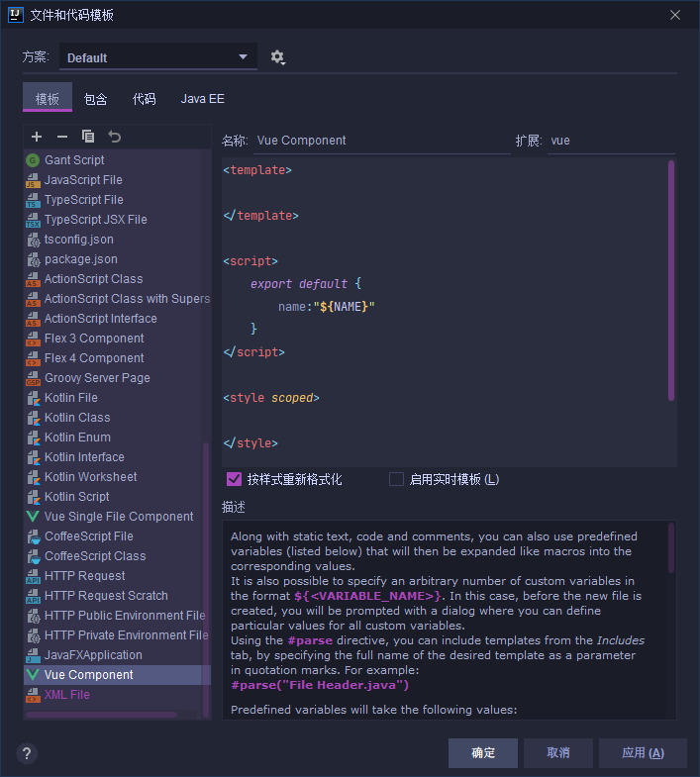The width and height of the screenshot is (700, 777).
Task: Switch to the Java EE tab
Action: click(x=202, y=99)
